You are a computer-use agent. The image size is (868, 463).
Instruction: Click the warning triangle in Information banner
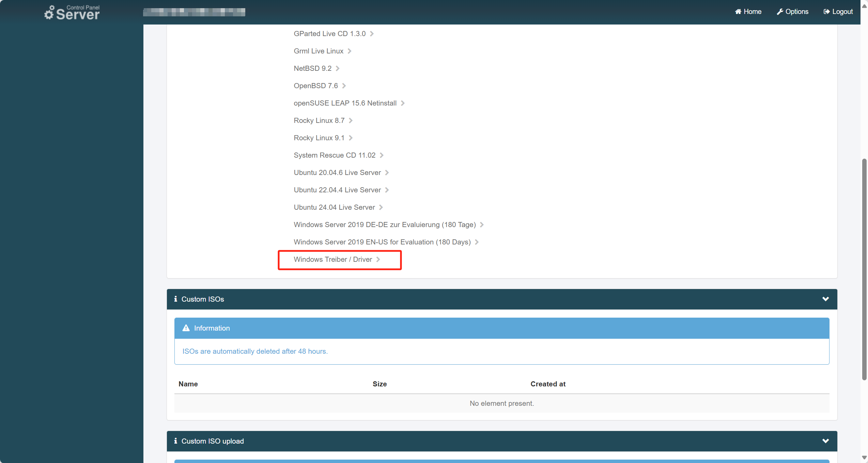click(x=186, y=328)
